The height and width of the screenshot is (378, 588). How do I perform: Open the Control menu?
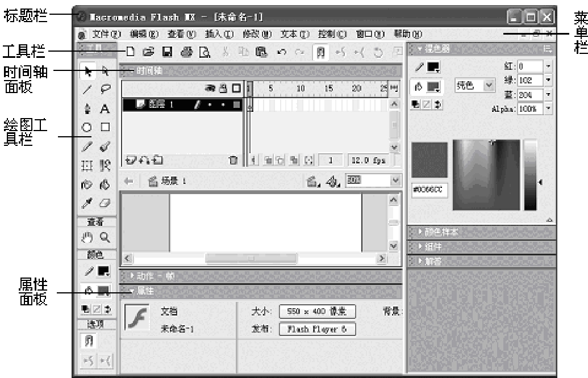tap(332, 34)
